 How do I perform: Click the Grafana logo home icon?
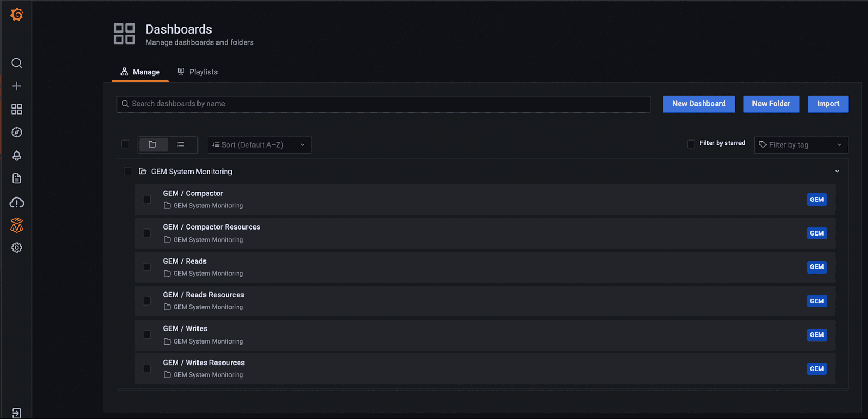click(x=17, y=15)
